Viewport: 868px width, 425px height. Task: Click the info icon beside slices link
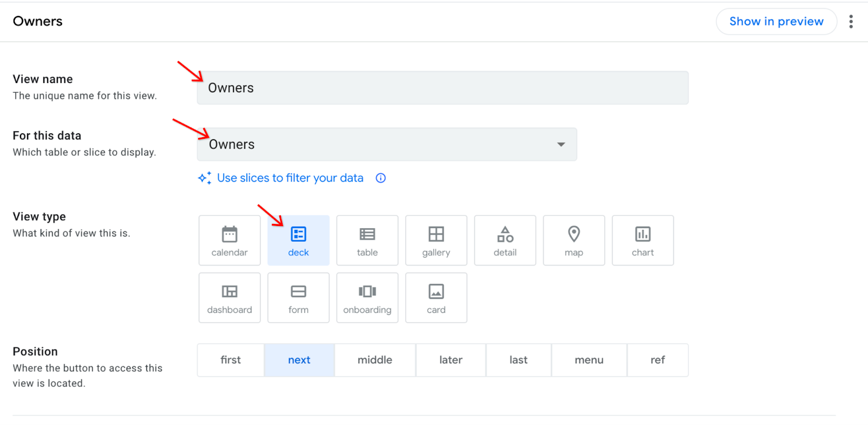(x=381, y=178)
